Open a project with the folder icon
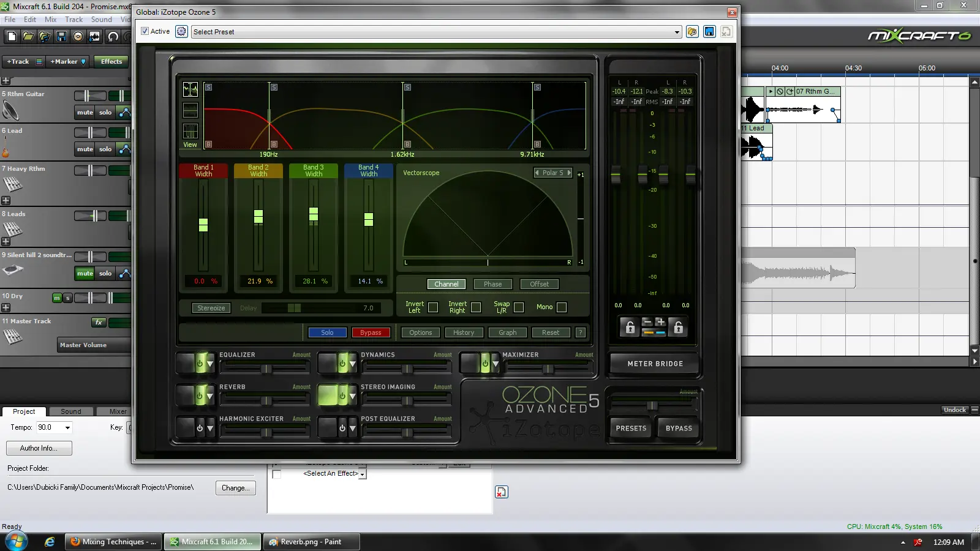The image size is (980, 551). 28,37
